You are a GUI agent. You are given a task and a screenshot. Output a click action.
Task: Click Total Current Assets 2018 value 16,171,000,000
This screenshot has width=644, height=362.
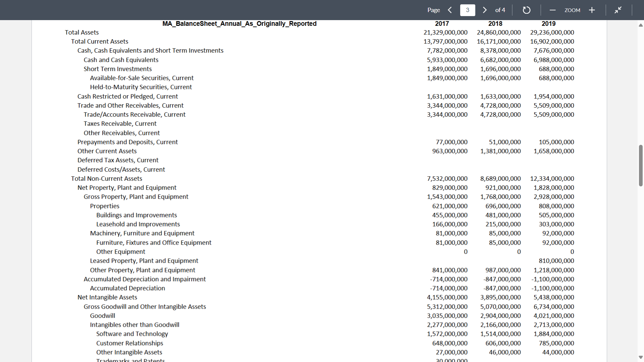[499, 42]
